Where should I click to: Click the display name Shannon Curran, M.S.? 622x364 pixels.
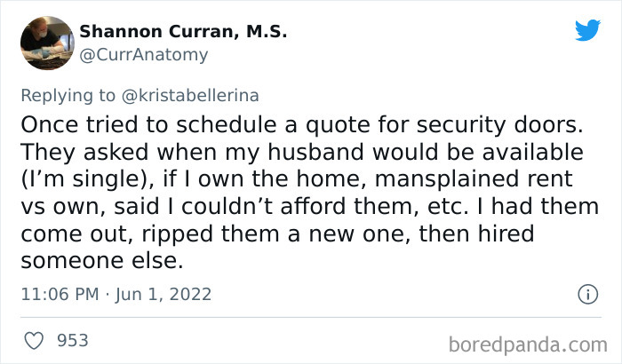pos(183,32)
